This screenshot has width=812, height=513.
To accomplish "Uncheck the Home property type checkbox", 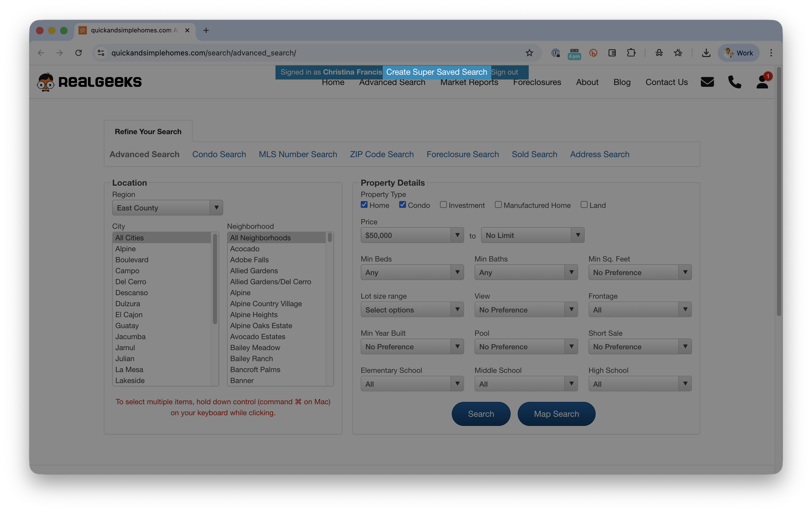I will coord(364,204).
